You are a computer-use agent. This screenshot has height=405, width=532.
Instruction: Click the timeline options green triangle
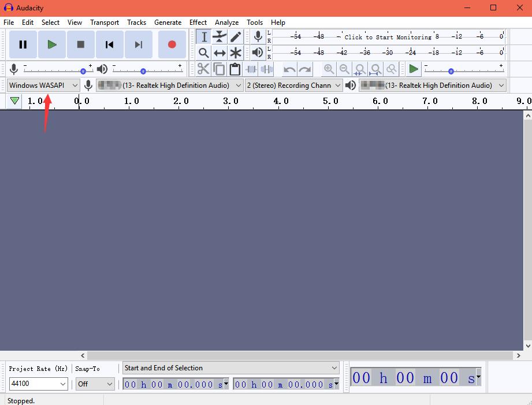(x=14, y=101)
